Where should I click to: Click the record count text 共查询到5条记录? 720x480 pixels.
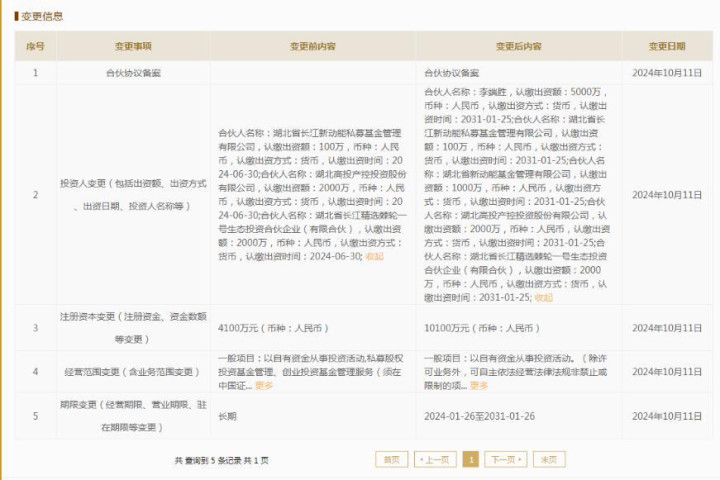[208, 460]
